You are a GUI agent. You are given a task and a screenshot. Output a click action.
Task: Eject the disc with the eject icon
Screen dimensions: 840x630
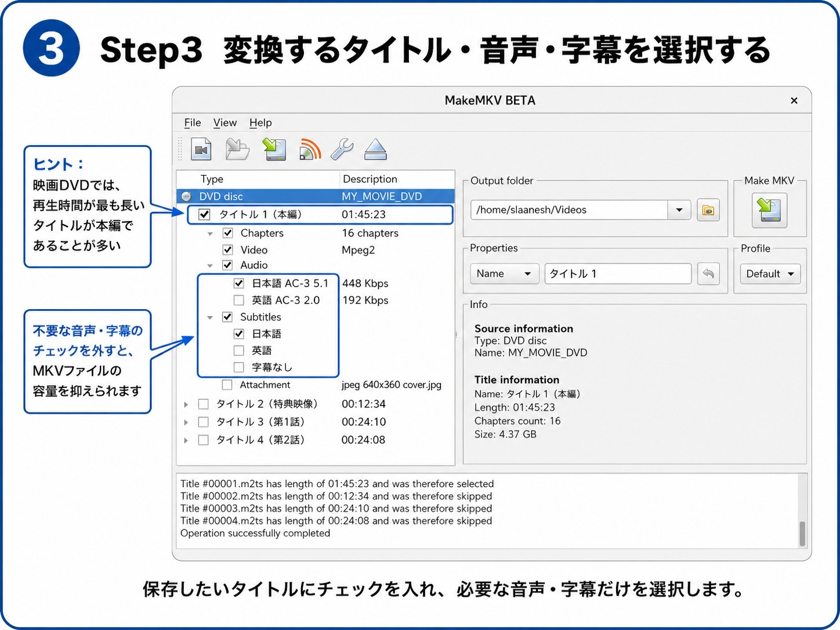tap(375, 150)
